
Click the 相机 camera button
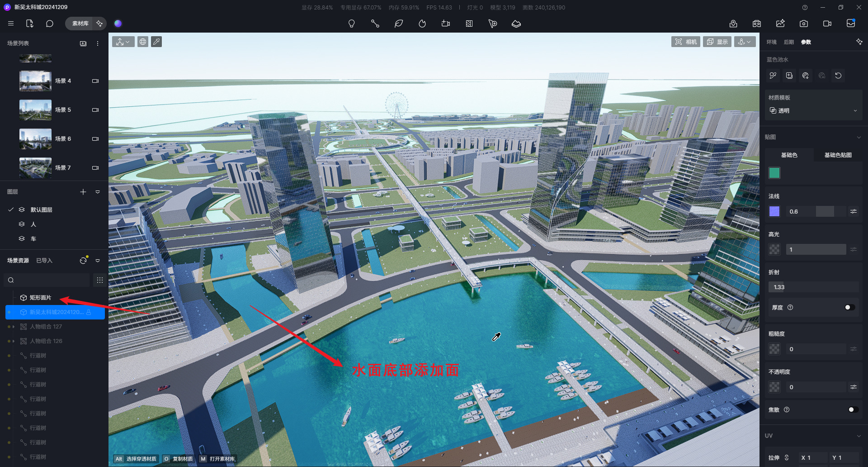[x=686, y=42]
